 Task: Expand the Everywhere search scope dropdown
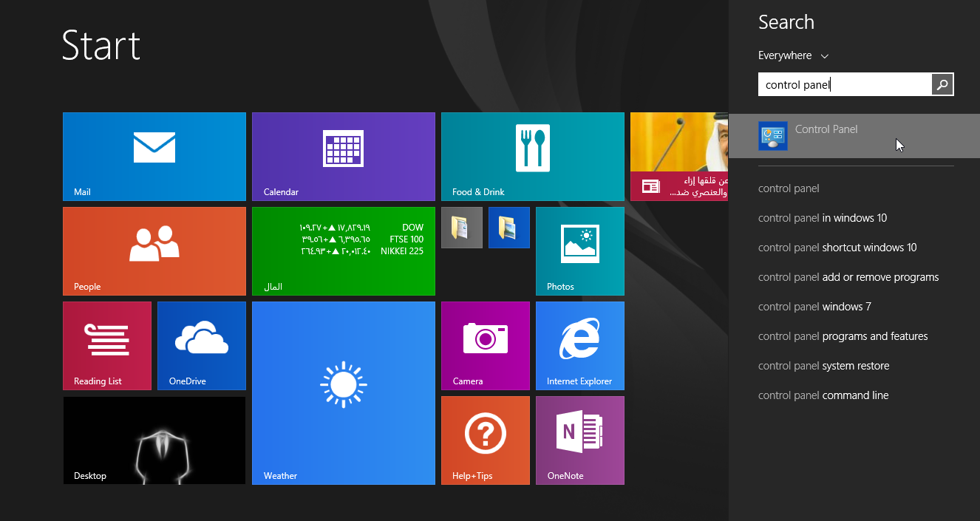coord(793,55)
